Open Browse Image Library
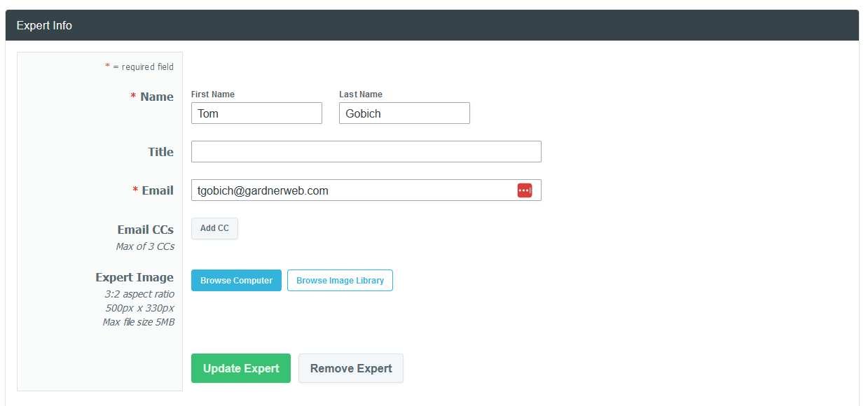 (340, 281)
